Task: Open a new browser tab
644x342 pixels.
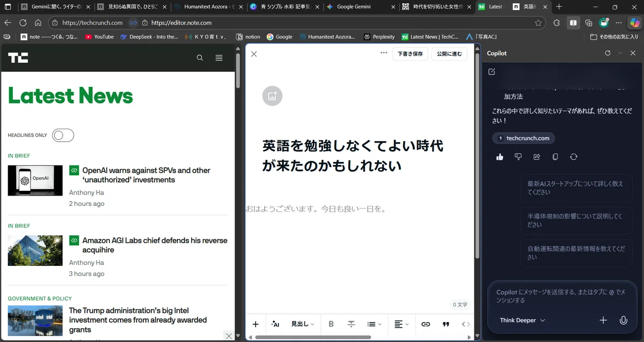Action: pos(559,7)
